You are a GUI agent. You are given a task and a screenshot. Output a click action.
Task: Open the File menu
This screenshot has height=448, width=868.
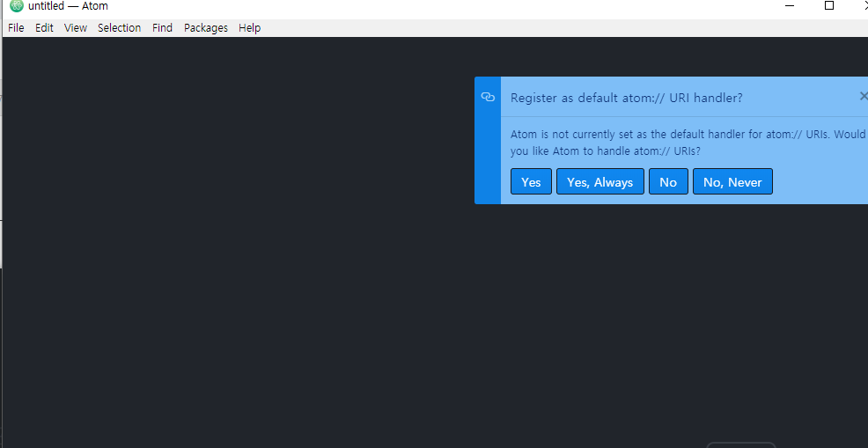point(16,27)
